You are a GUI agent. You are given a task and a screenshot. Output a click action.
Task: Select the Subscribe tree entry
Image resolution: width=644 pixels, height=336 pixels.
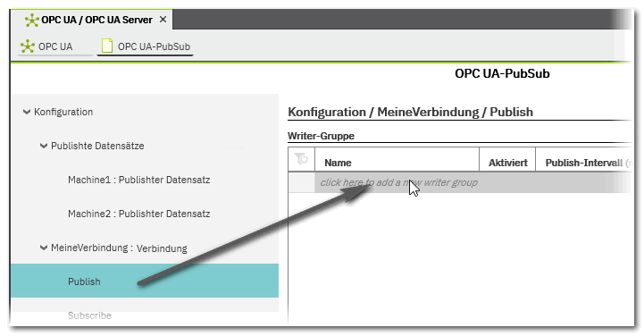[89, 315]
